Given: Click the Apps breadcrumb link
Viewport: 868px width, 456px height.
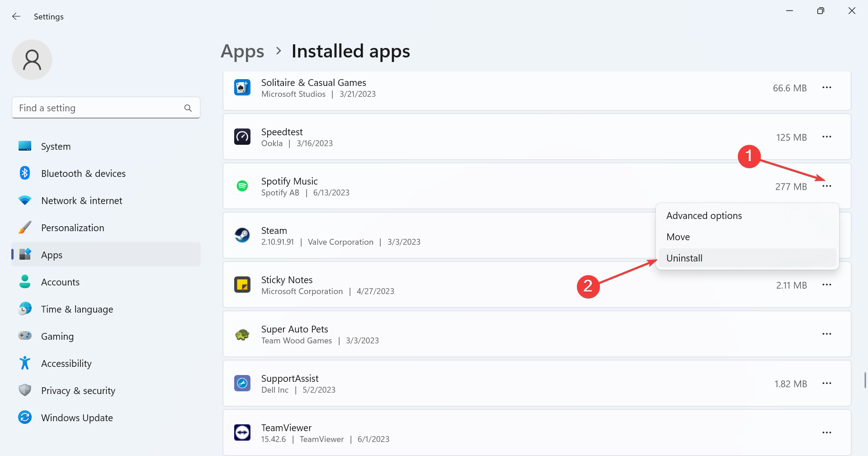Looking at the screenshot, I should click(242, 52).
